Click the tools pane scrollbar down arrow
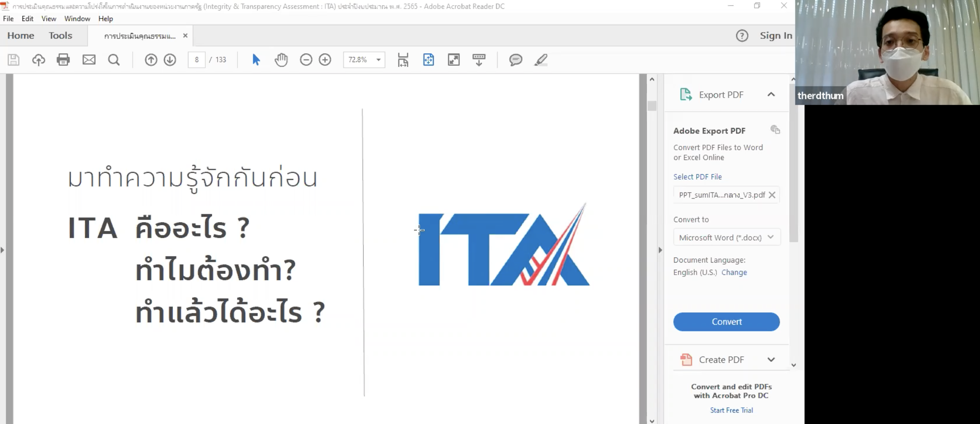The width and height of the screenshot is (980, 424). point(793,365)
